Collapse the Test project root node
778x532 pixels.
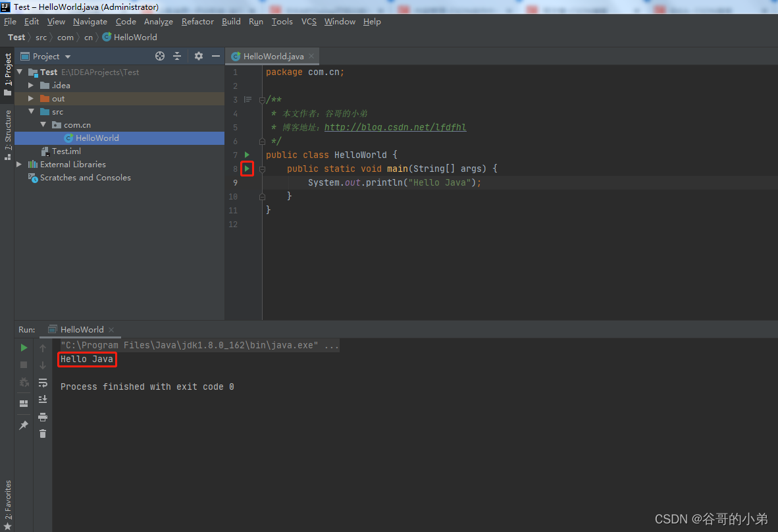[20, 72]
